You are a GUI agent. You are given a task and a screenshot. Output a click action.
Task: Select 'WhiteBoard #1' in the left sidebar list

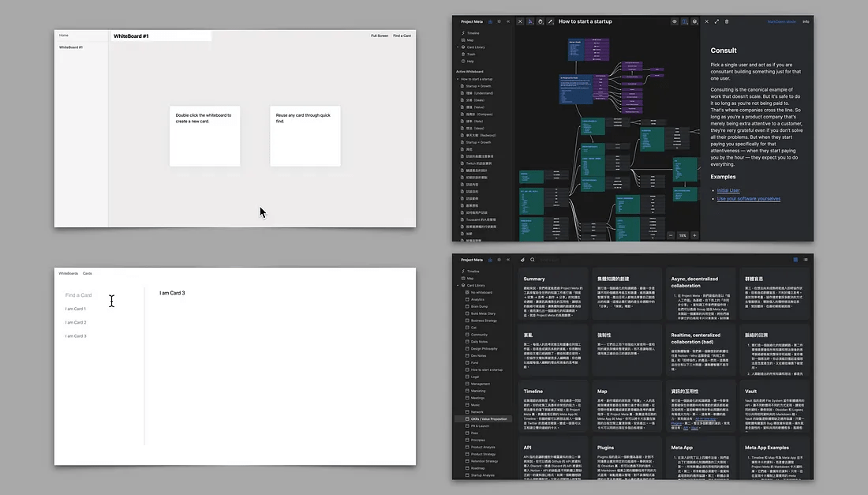[x=71, y=47]
